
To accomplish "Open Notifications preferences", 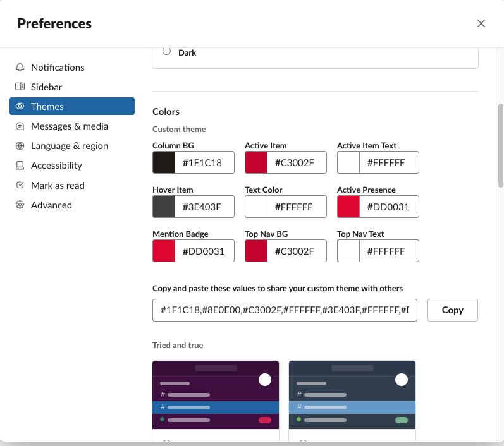I will [x=72, y=67].
